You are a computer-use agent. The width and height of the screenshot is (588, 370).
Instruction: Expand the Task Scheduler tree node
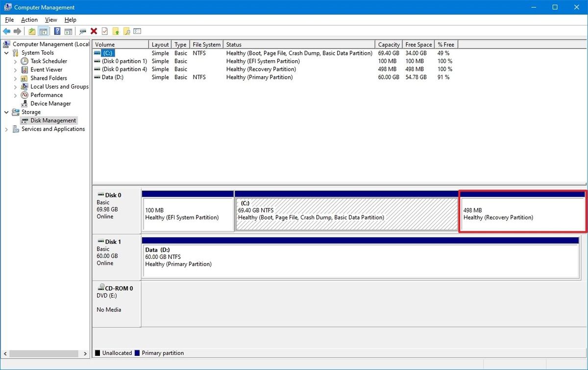(x=15, y=61)
